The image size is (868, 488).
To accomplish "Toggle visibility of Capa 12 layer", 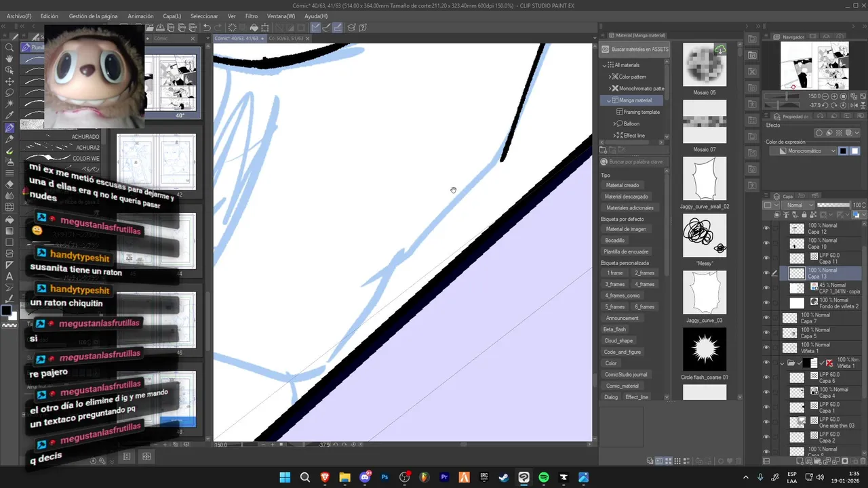I will pyautogui.click(x=766, y=228).
